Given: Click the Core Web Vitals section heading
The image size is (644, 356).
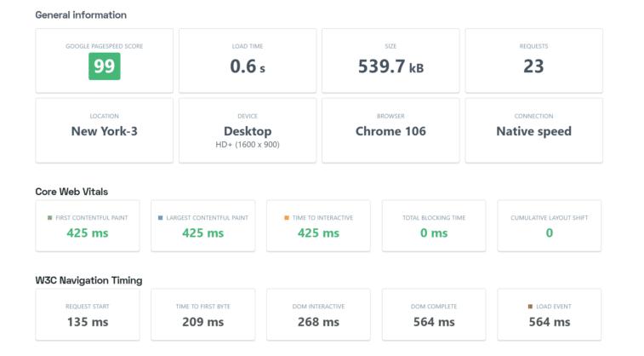Looking at the screenshot, I should 71,192.
